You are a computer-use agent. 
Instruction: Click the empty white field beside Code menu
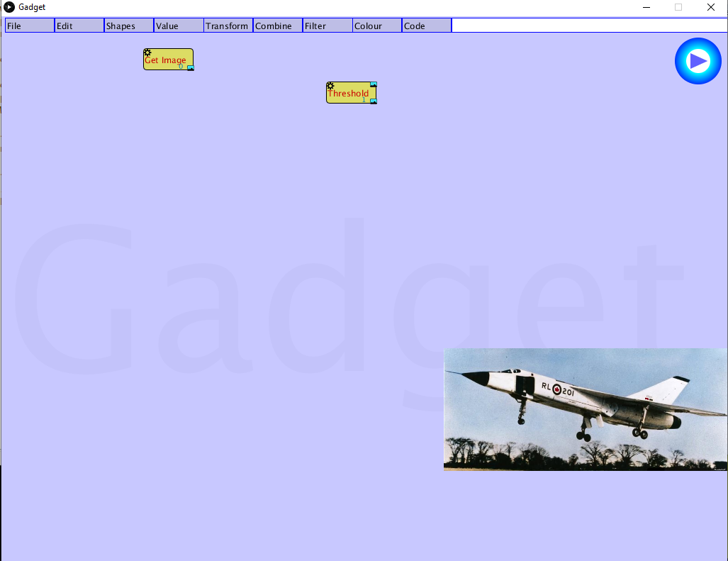[x=588, y=26]
